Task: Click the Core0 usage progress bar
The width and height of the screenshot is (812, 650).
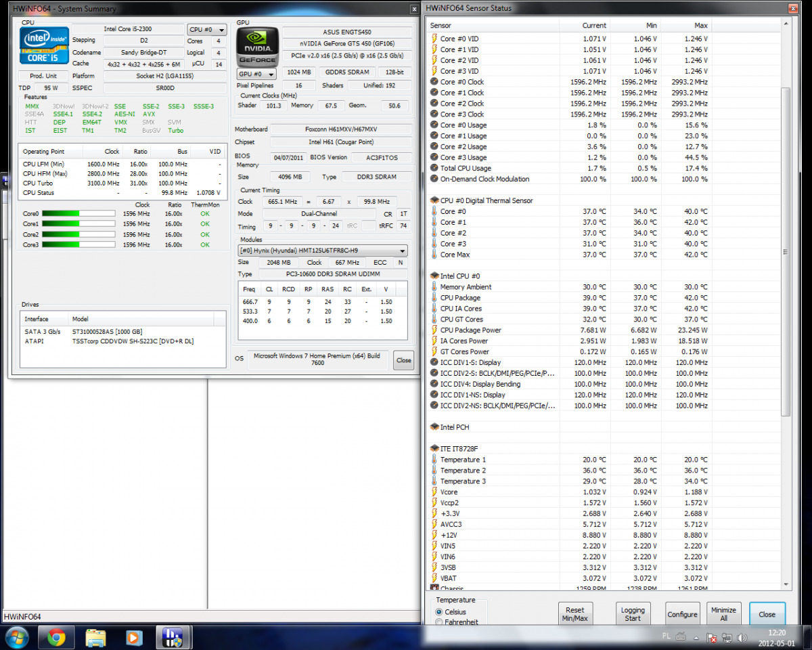Action: click(78, 213)
